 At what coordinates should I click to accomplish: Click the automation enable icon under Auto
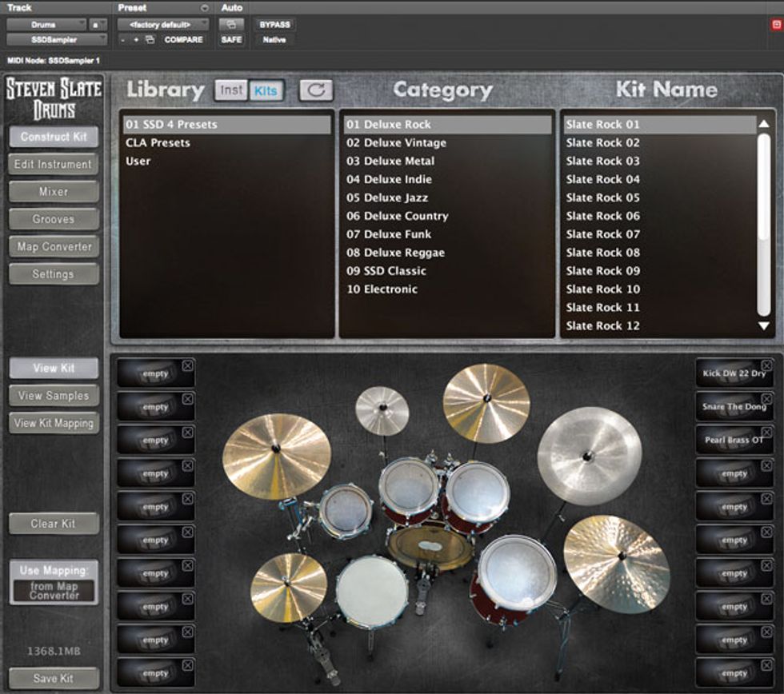(x=231, y=25)
